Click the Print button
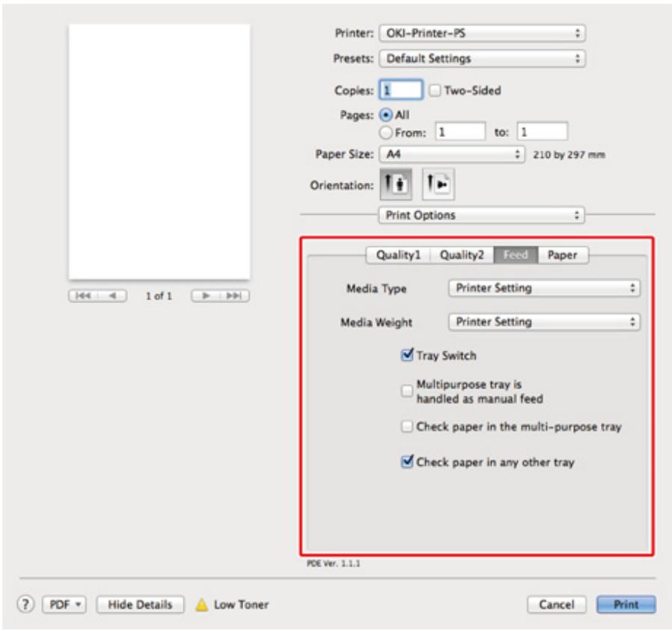This screenshot has height=631, width=672. point(626,605)
